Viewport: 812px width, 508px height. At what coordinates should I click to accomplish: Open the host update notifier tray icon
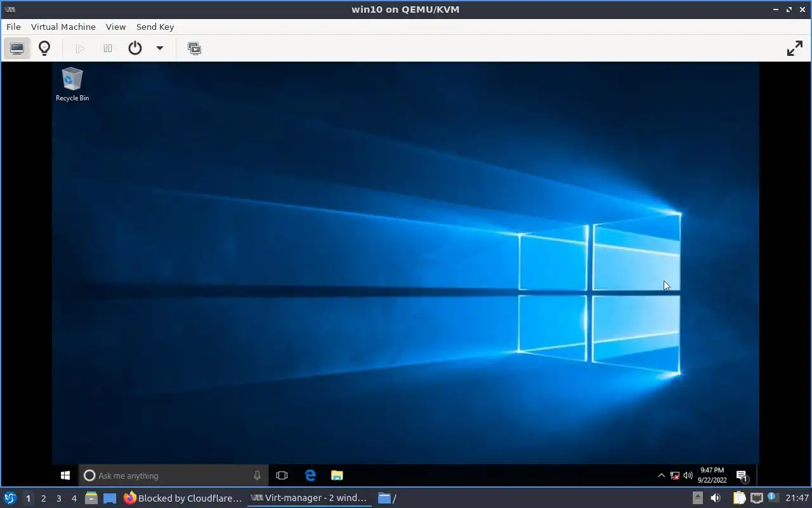[x=772, y=497]
